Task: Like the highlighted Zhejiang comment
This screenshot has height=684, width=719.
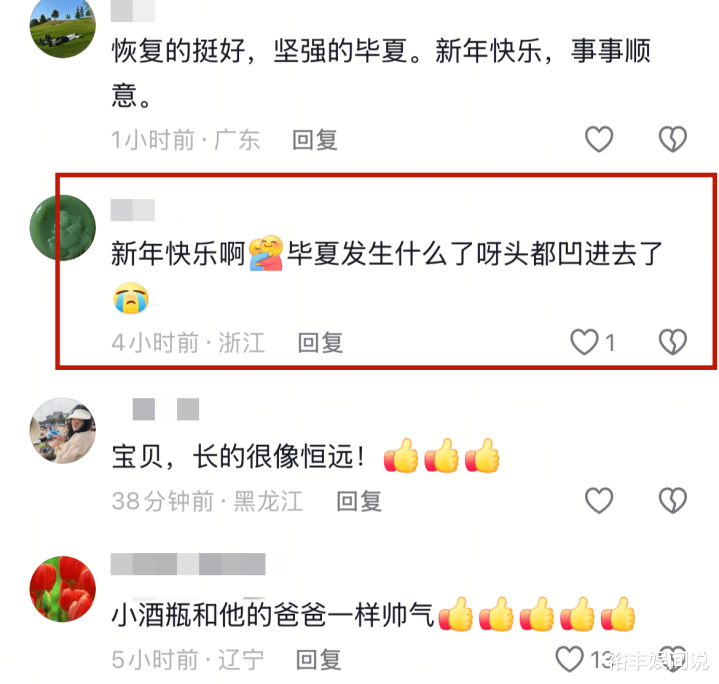Action: click(585, 342)
